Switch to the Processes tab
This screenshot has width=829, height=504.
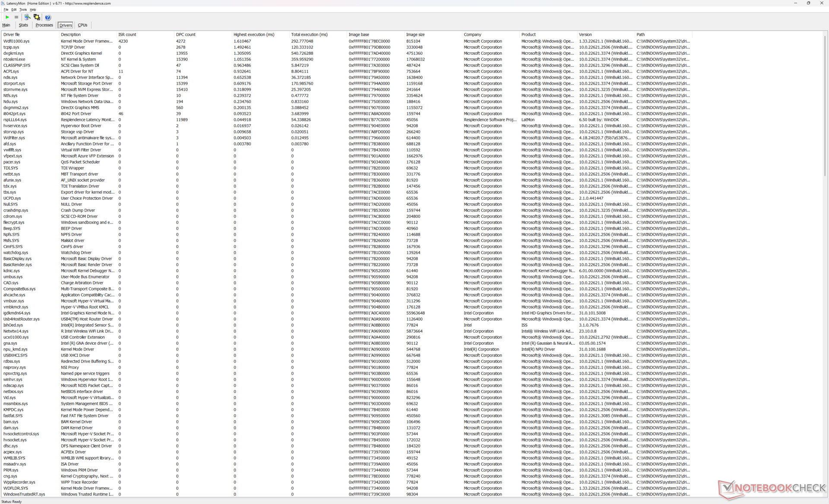(x=44, y=25)
